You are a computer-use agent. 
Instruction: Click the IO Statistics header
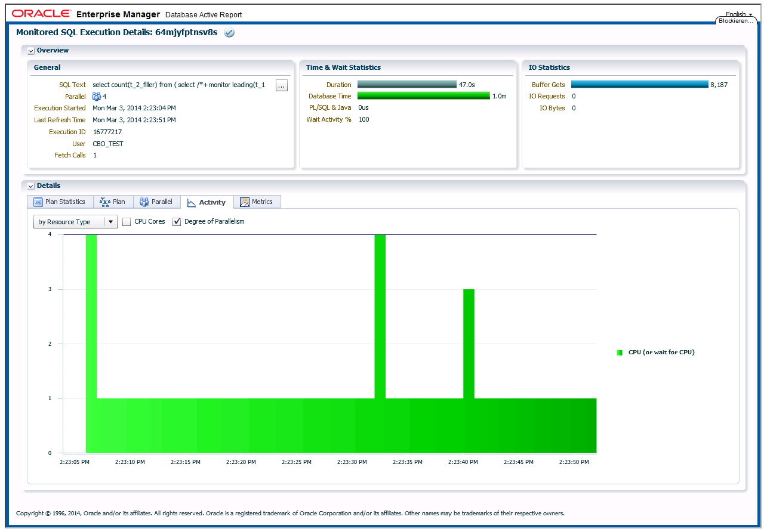click(549, 68)
